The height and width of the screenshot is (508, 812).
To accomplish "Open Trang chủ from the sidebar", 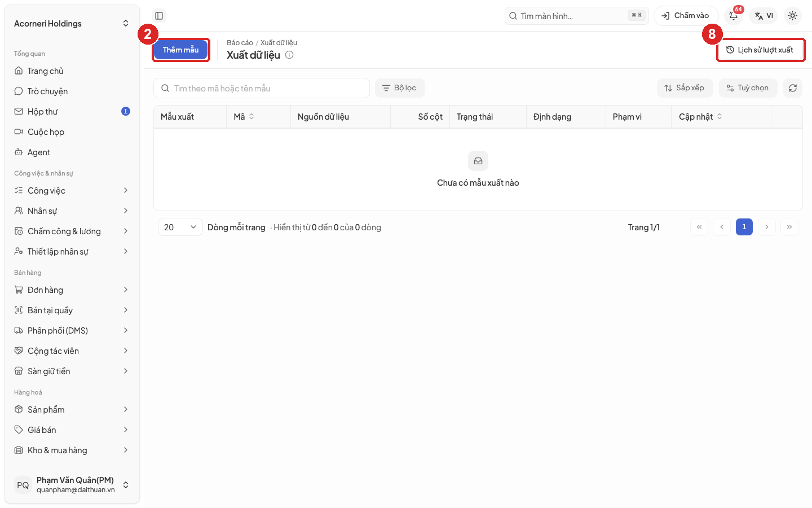I will point(72,71).
